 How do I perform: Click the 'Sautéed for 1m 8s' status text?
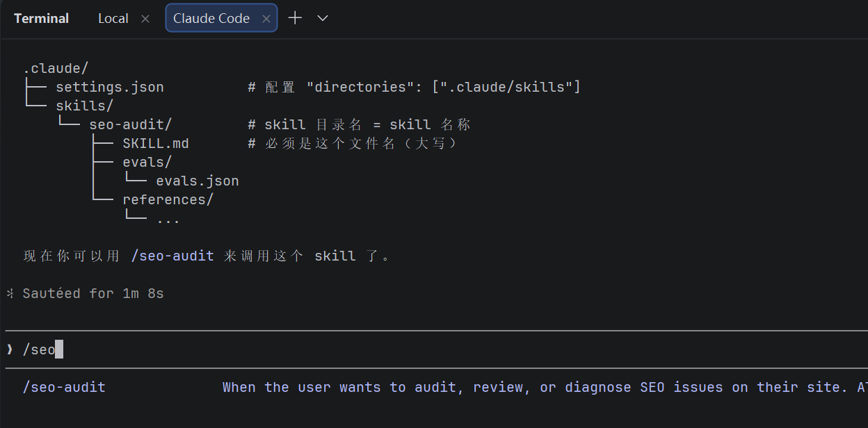tap(93, 293)
